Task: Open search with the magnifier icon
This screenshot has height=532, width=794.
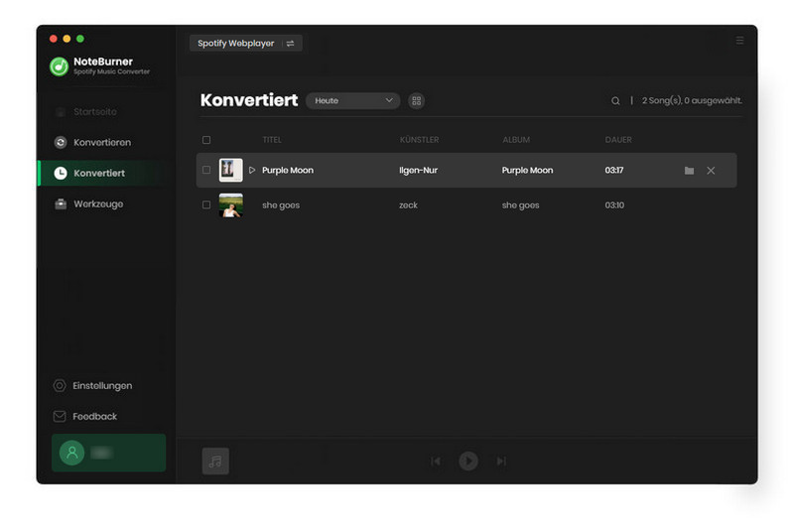Action: tap(615, 100)
